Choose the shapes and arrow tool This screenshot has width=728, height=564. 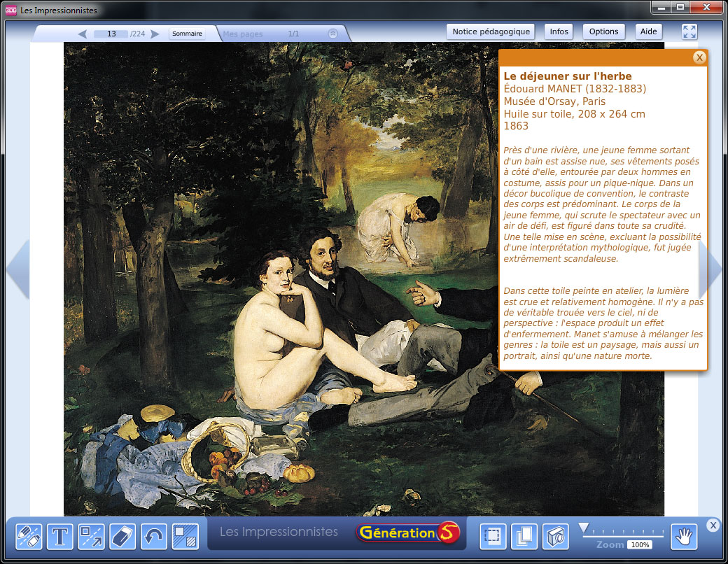92,537
